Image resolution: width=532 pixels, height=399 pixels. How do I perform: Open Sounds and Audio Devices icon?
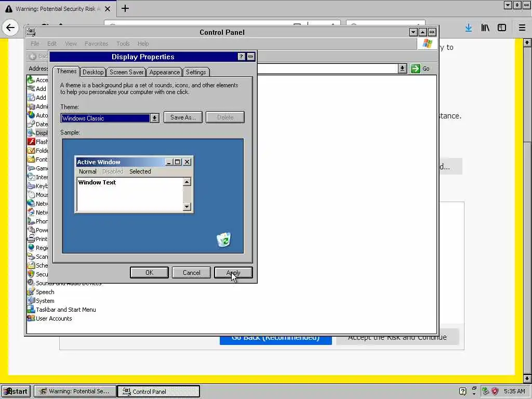pos(31,283)
